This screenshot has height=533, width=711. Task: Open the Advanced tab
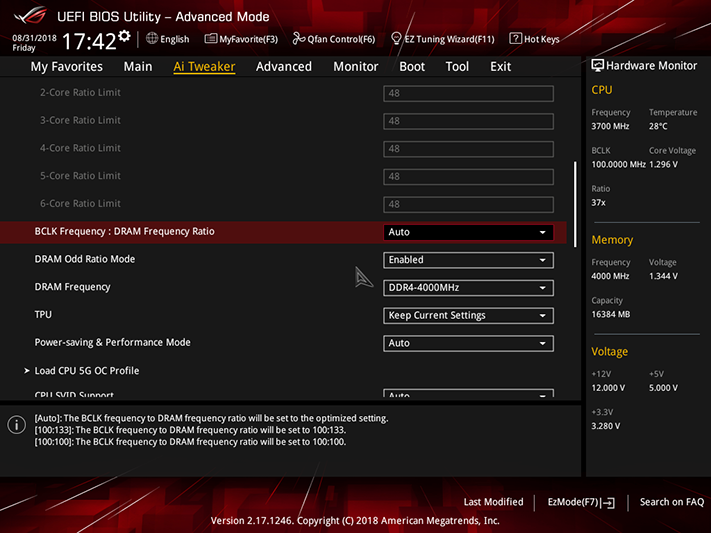[284, 66]
